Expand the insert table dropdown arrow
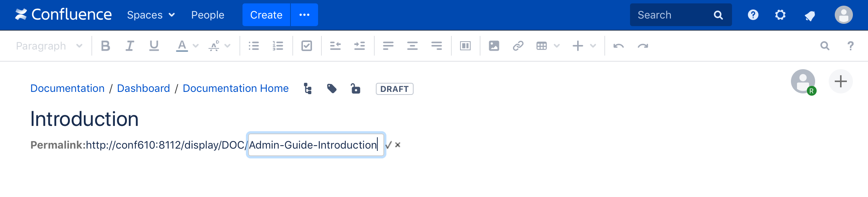The width and height of the screenshot is (868, 197). 557,46
